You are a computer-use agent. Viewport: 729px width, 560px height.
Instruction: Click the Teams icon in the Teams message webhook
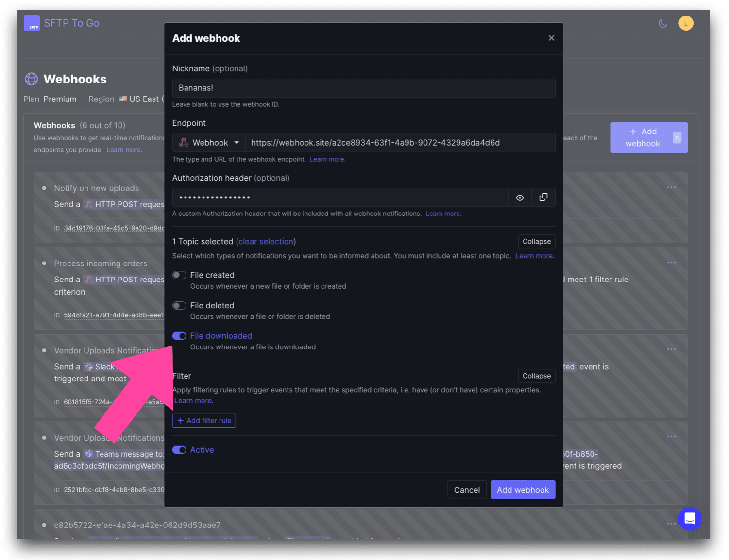point(89,454)
